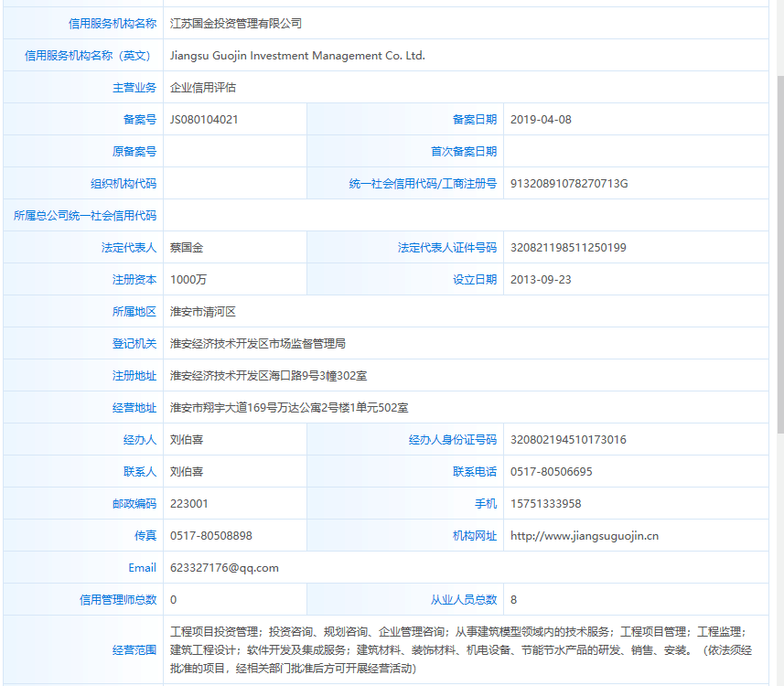Image resolution: width=784 pixels, height=686 pixels.
Task: Select establishment date 2013-09-23
Action: [x=541, y=280]
